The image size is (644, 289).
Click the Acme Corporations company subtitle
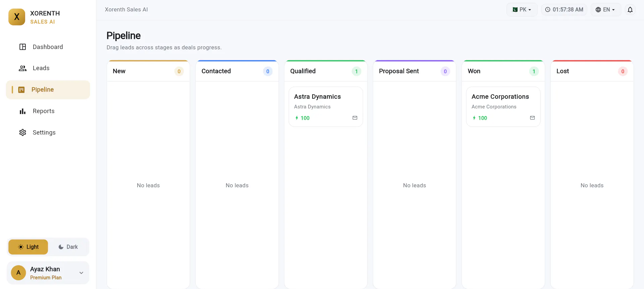pos(494,107)
